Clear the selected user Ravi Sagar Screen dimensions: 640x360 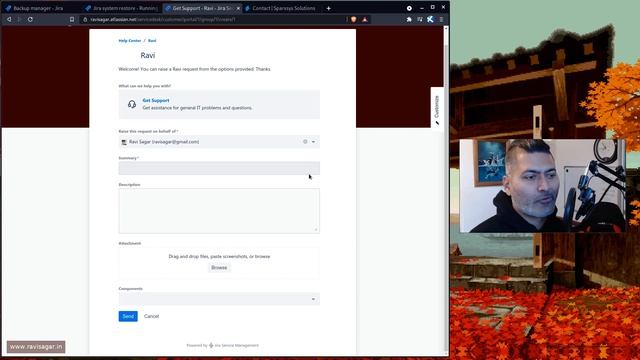tap(305, 142)
